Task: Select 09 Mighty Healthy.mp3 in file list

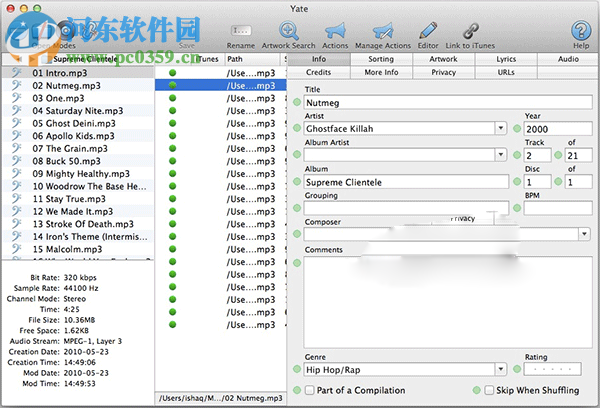Action: [x=78, y=174]
